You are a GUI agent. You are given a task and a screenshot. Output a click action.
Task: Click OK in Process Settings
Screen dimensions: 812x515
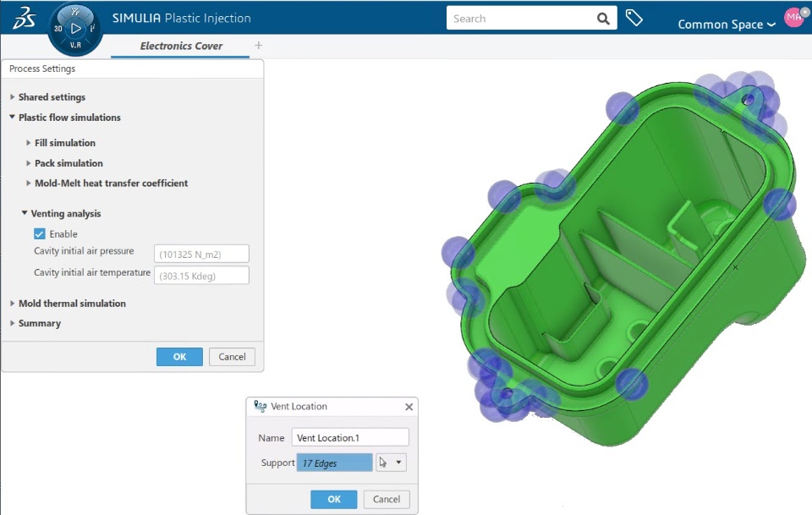(x=179, y=357)
